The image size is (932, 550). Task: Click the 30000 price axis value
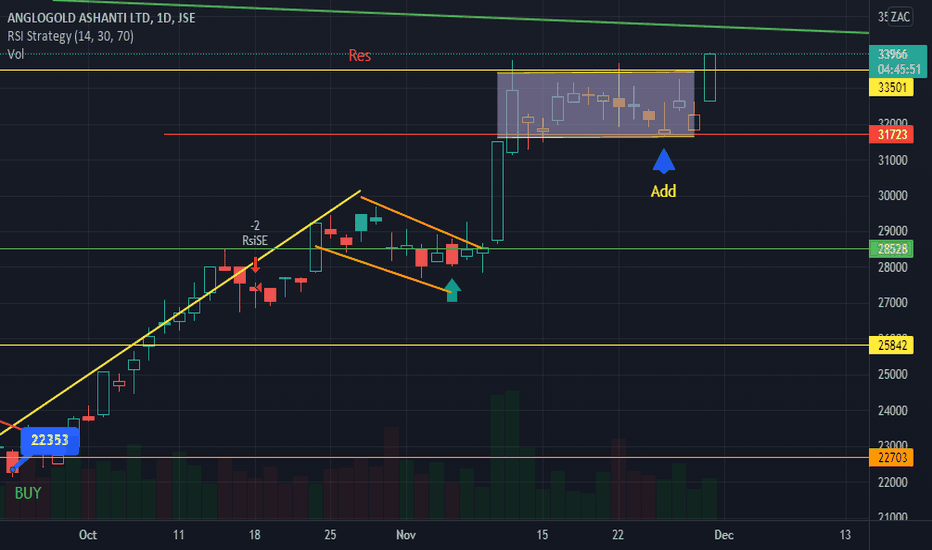click(892, 196)
